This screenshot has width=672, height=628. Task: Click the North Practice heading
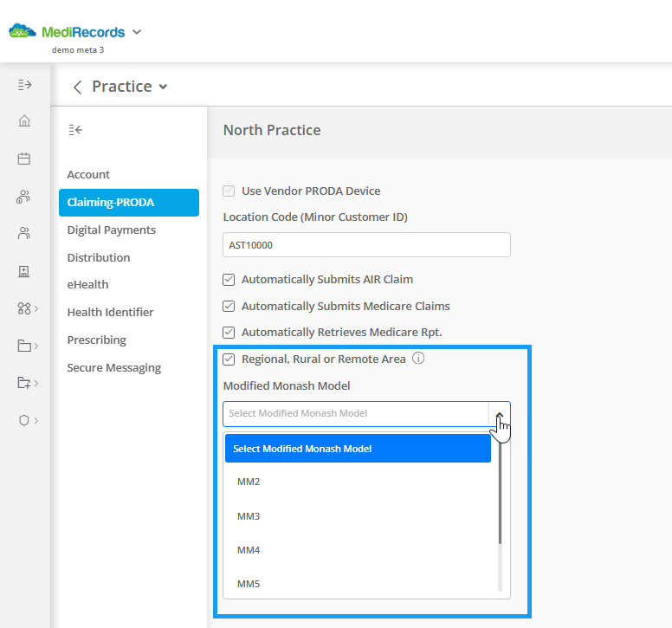coord(272,130)
